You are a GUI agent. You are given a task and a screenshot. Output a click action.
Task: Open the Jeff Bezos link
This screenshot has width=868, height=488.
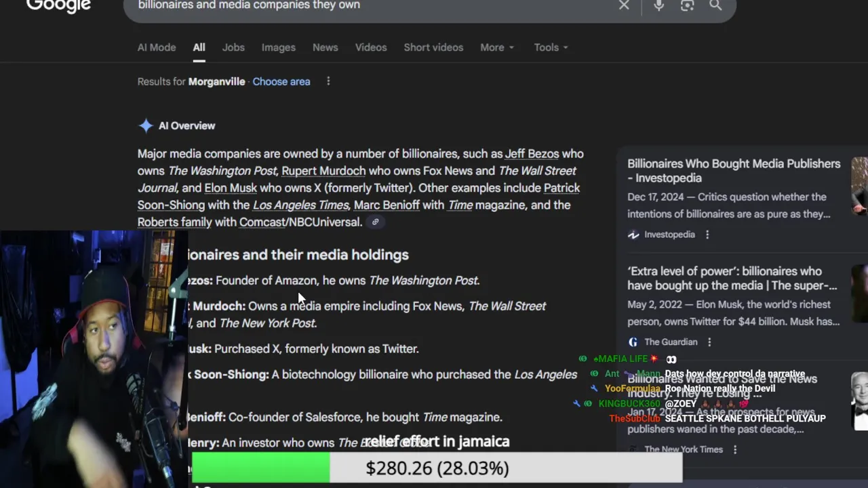(532, 154)
